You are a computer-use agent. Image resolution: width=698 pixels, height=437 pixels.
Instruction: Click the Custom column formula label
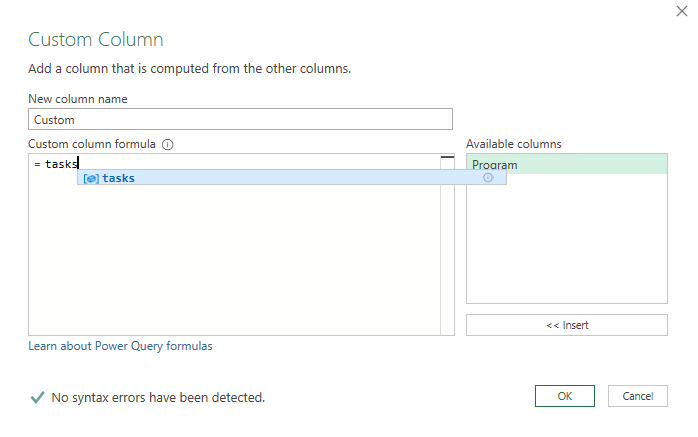tap(93, 144)
